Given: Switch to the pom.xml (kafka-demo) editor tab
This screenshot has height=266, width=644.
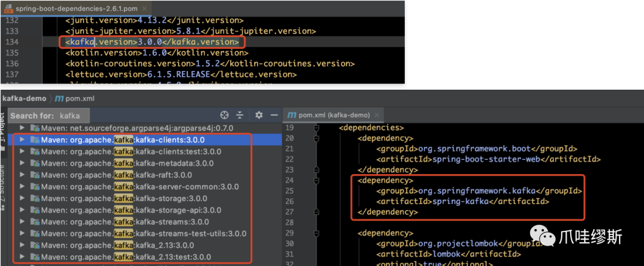Looking at the screenshot, I should coord(333,115).
